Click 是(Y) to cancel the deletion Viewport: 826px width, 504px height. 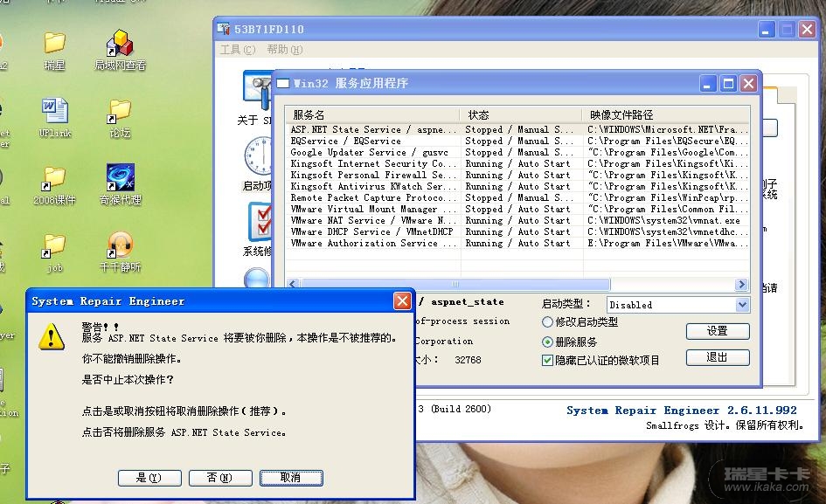[149, 478]
